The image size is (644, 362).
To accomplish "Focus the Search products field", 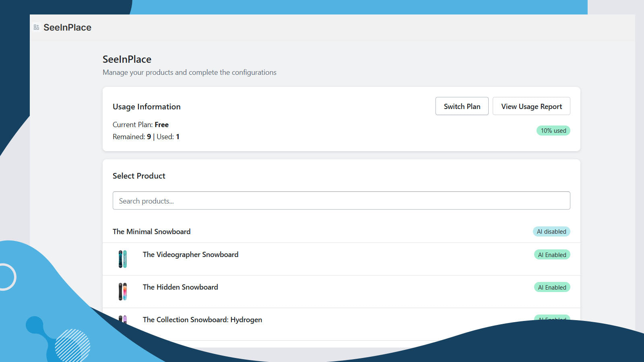I will pos(341,201).
